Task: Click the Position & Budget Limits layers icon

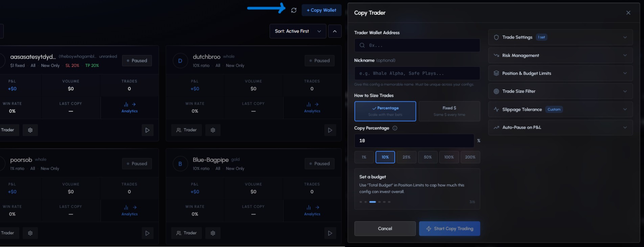Action: [x=496, y=73]
